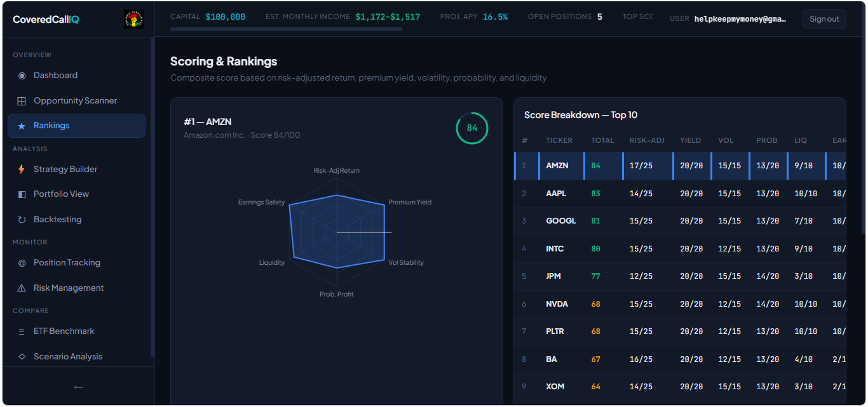Screen dimensions: 868x407
Task: Click the Rankings star icon
Action: [x=22, y=126]
